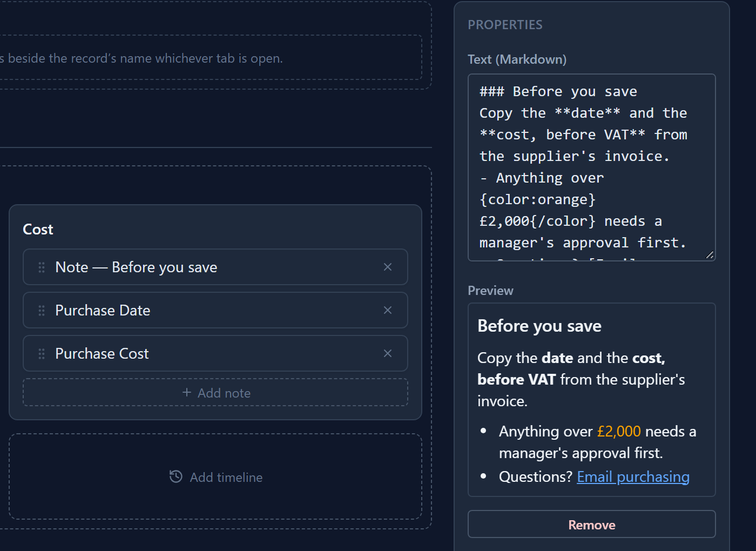The image size is (756, 551).
Task: Click the PROPERTIES panel title
Action: tap(505, 25)
